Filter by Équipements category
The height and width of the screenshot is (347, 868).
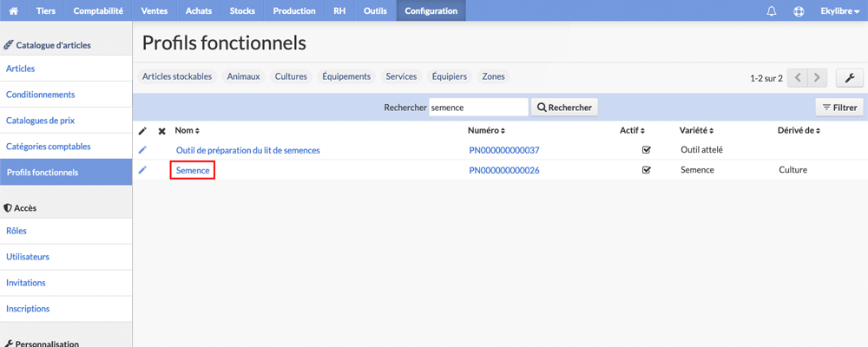346,76
